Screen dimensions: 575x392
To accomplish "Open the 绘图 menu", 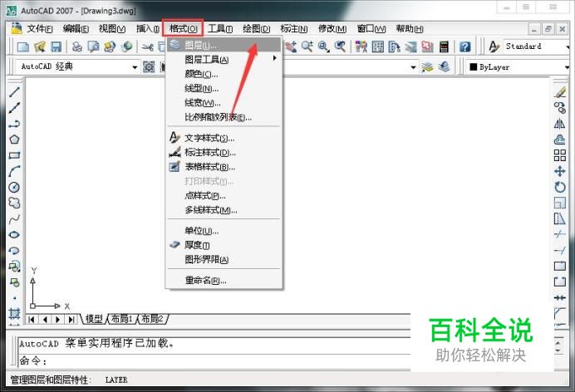I will pos(256,28).
